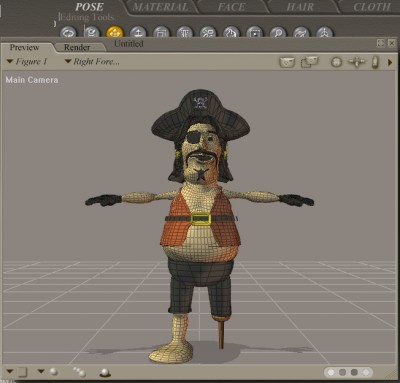
Task: Toggle the depth cue spheres icon
Action: 80,372
